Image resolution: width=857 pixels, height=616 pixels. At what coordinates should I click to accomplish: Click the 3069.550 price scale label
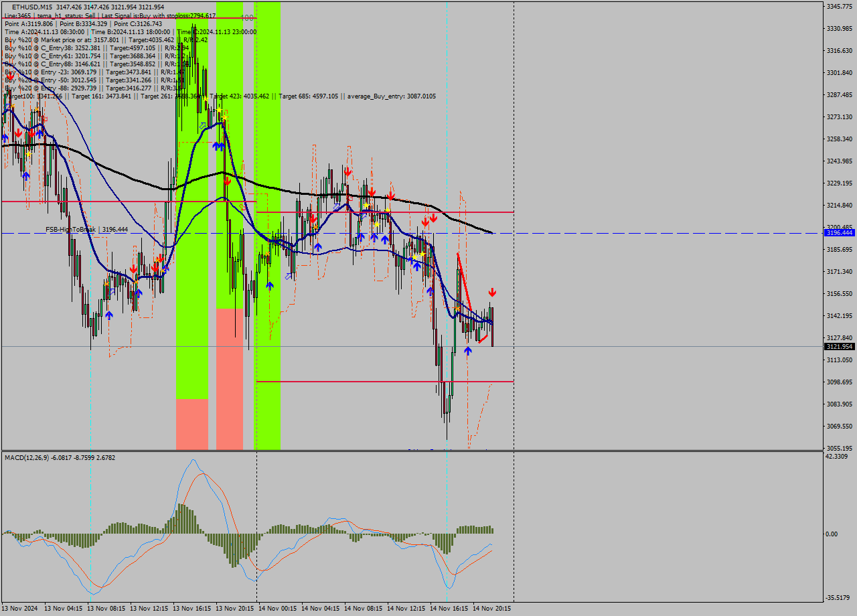841,426
